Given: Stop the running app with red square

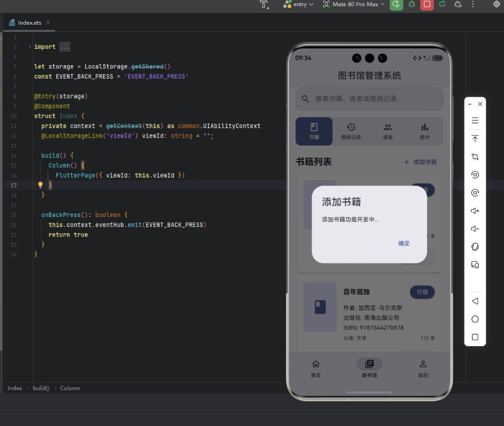Looking at the screenshot, I should pyautogui.click(x=427, y=4).
